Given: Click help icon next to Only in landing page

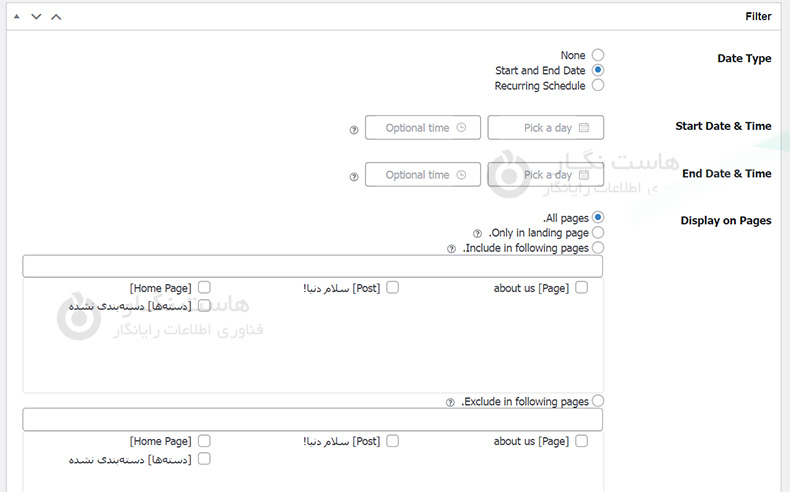Looking at the screenshot, I should (477, 234).
